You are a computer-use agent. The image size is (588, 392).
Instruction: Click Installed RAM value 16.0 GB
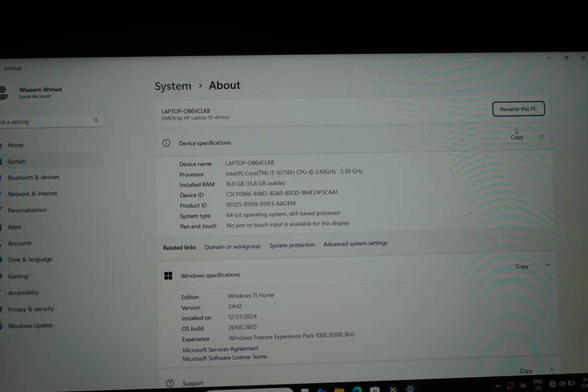point(255,184)
